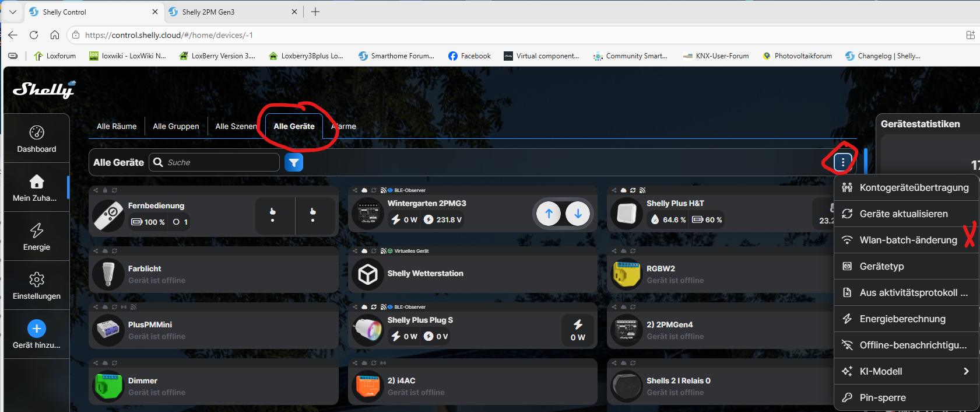
Task: Choose Energieberechnung menu entry
Action: pyautogui.click(x=907, y=319)
